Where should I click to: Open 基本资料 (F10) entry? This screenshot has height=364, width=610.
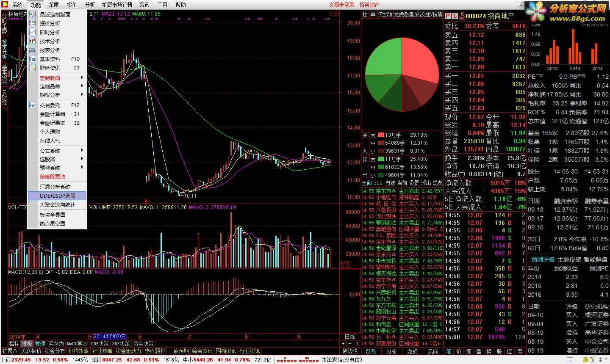57,59
